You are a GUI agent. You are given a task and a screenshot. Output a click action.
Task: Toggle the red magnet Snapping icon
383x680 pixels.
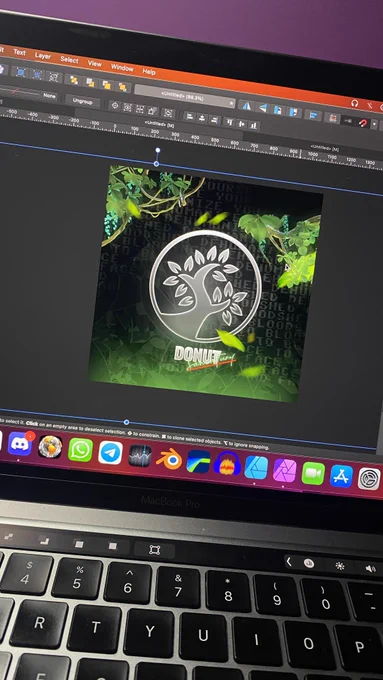click(363, 123)
